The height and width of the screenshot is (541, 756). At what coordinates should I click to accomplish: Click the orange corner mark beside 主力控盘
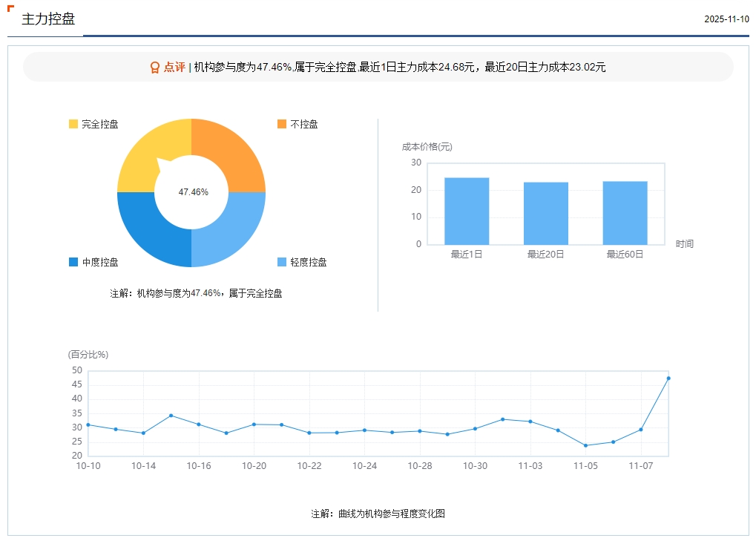pos(10,9)
